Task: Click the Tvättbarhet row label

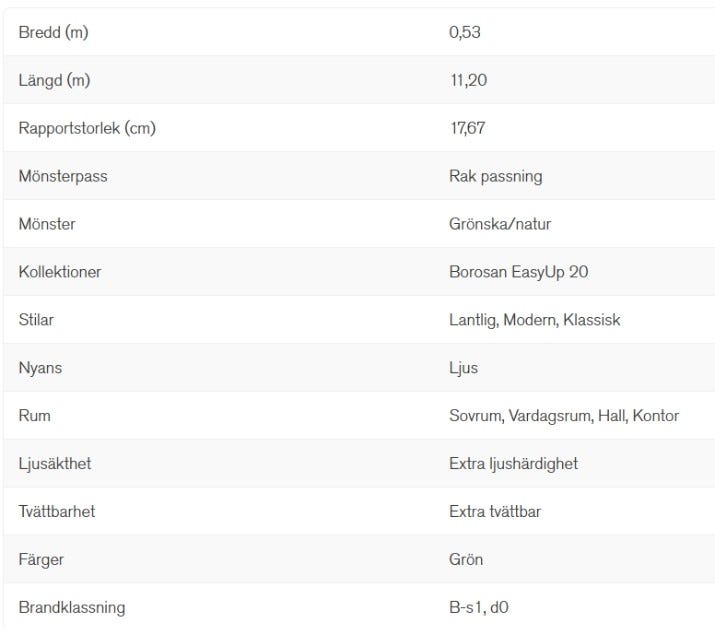Action: tap(57, 512)
